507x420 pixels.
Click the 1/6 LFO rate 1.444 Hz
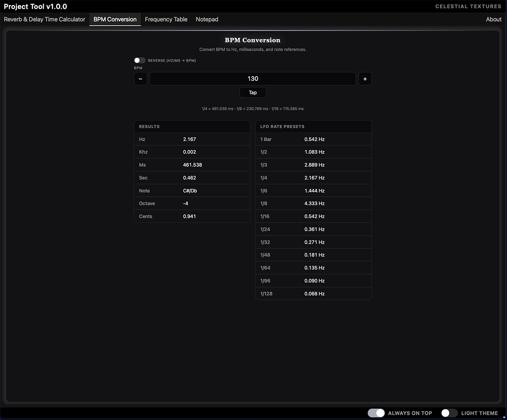tap(314, 191)
